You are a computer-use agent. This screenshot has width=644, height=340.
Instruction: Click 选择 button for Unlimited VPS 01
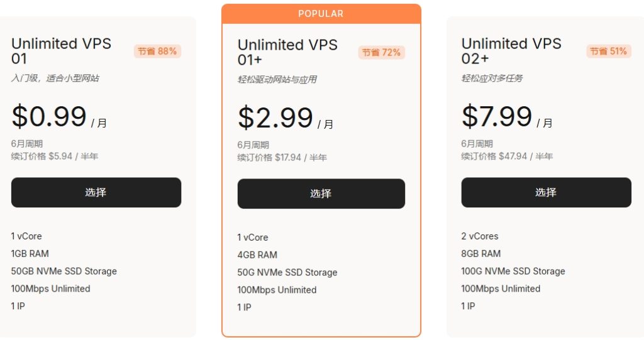click(96, 192)
